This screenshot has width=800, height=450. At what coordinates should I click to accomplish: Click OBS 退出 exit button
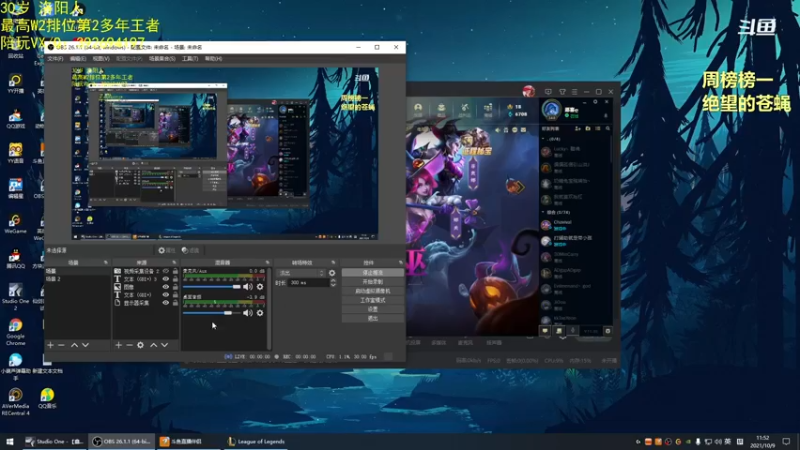pos(372,318)
